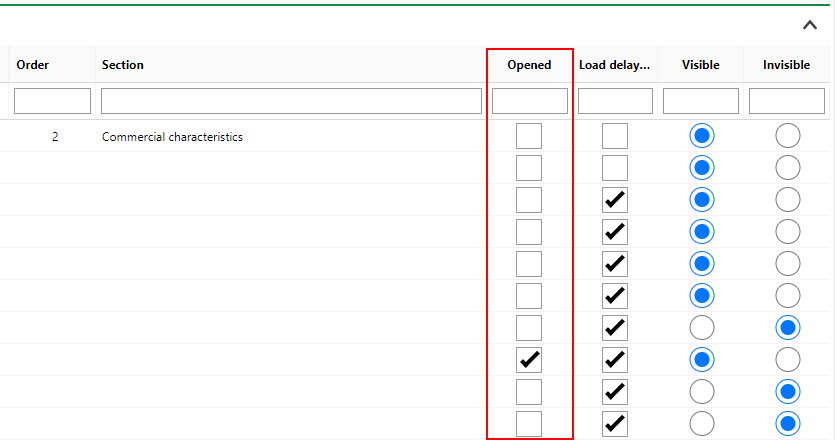
Task: Collapse the panel with the up chevron
Action: point(810,26)
